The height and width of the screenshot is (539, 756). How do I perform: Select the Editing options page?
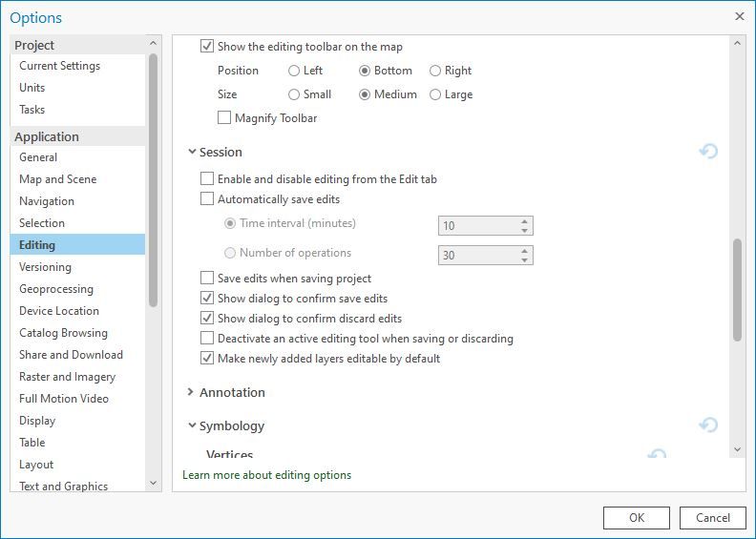77,244
